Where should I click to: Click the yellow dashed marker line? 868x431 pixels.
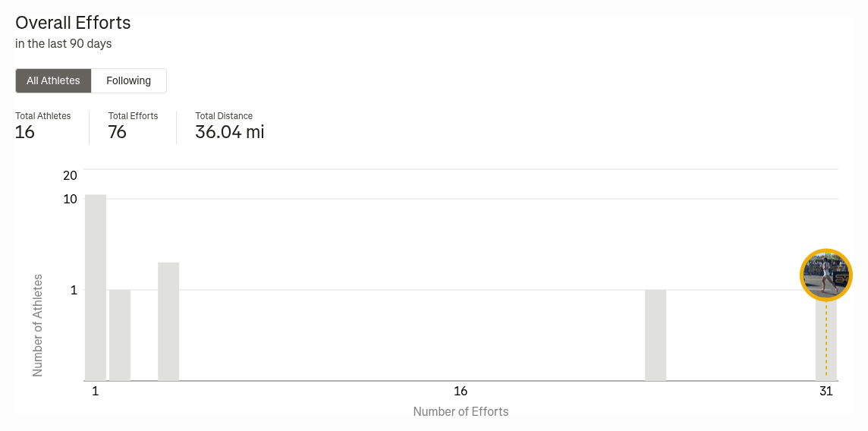pyautogui.click(x=826, y=338)
